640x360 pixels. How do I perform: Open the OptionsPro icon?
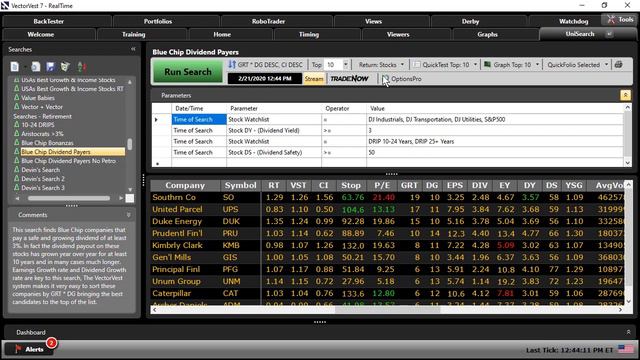(385, 79)
